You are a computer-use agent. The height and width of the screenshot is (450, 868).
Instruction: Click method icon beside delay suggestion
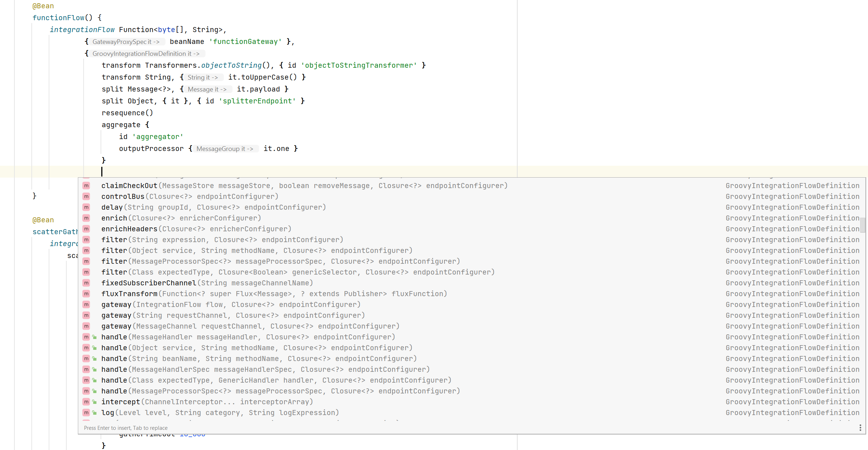pos(86,207)
